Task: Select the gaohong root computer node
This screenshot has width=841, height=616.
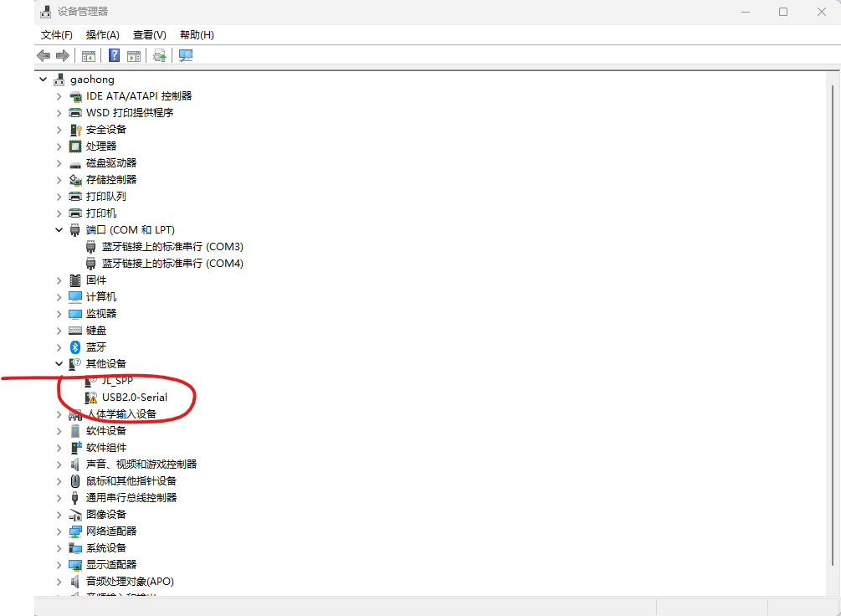Action: click(92, 79)
